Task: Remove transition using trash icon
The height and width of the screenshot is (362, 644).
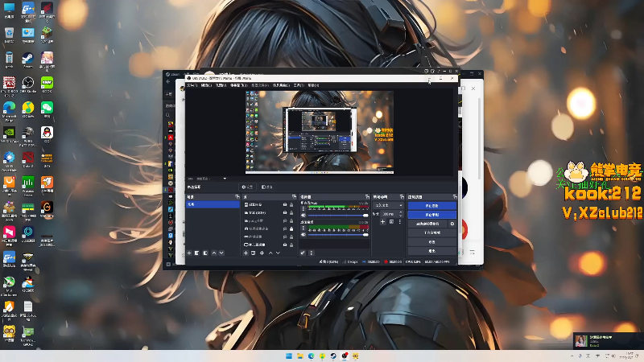Action: click(x=391, y=222)
